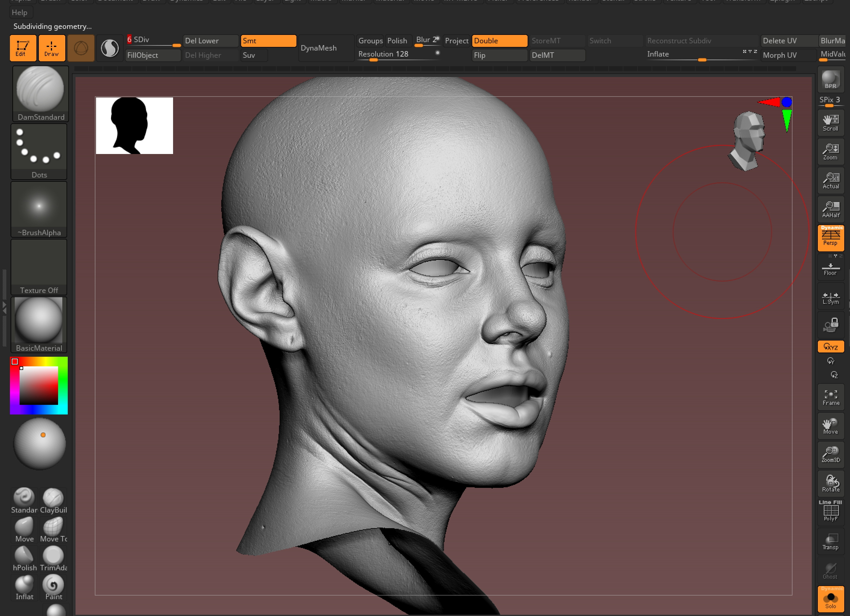This screenshot has width=850, height=616.
Task: Activate Edit mode button
Action: click(x=23, y=48)
